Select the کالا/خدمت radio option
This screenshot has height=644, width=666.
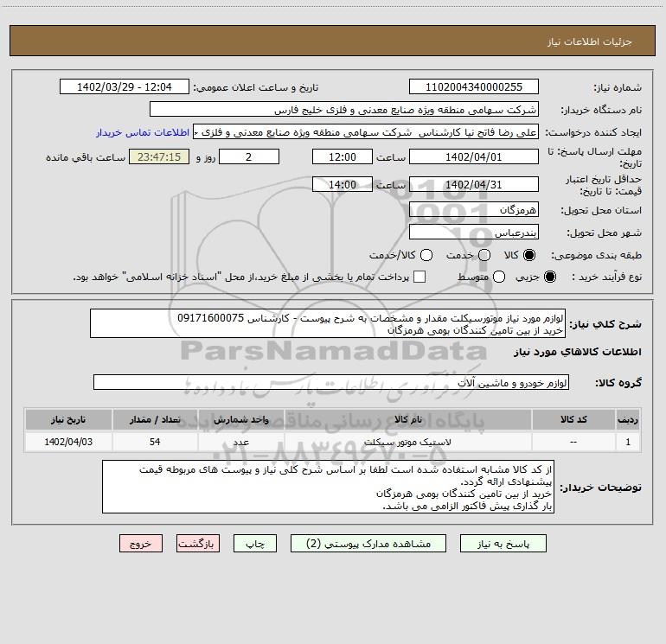426,255
